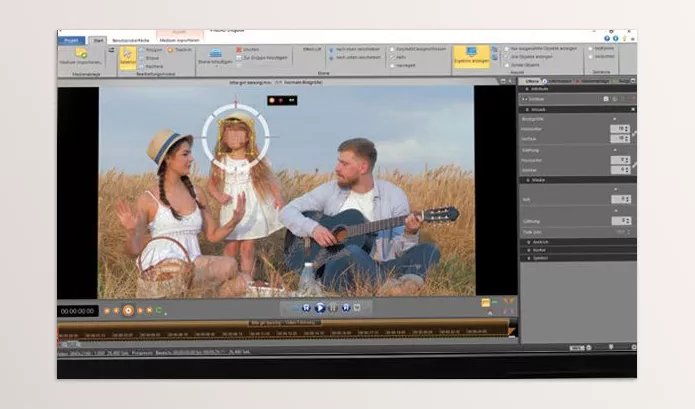
Task: Open the Projekt tab
Action: pyautogui.click(x=71, y=40)
